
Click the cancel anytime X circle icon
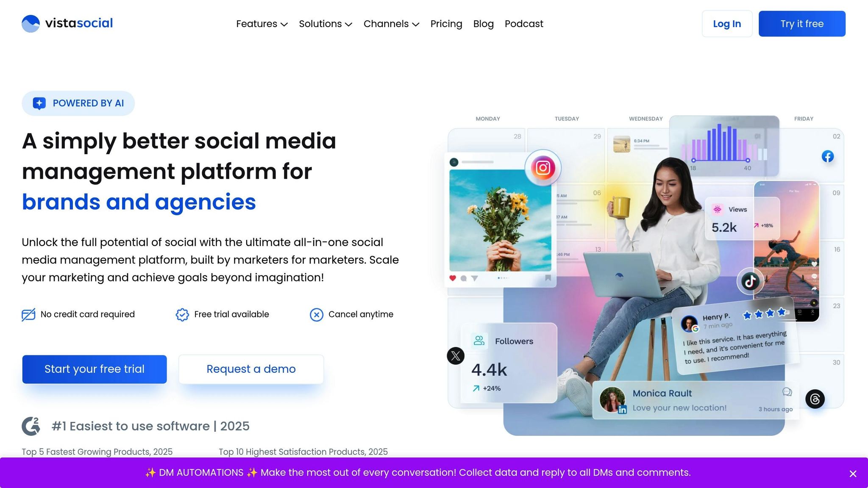pyautogui.click(x=317, y=315)
